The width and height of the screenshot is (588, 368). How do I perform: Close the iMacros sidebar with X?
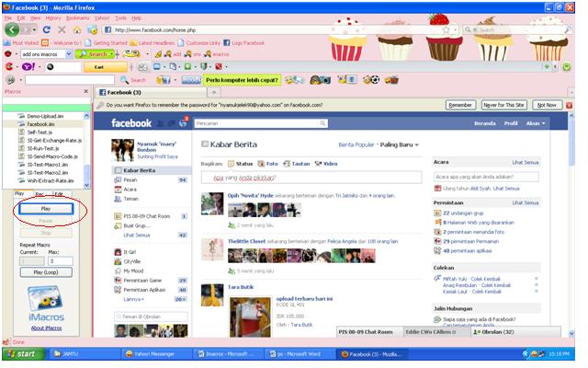point(85,91)
